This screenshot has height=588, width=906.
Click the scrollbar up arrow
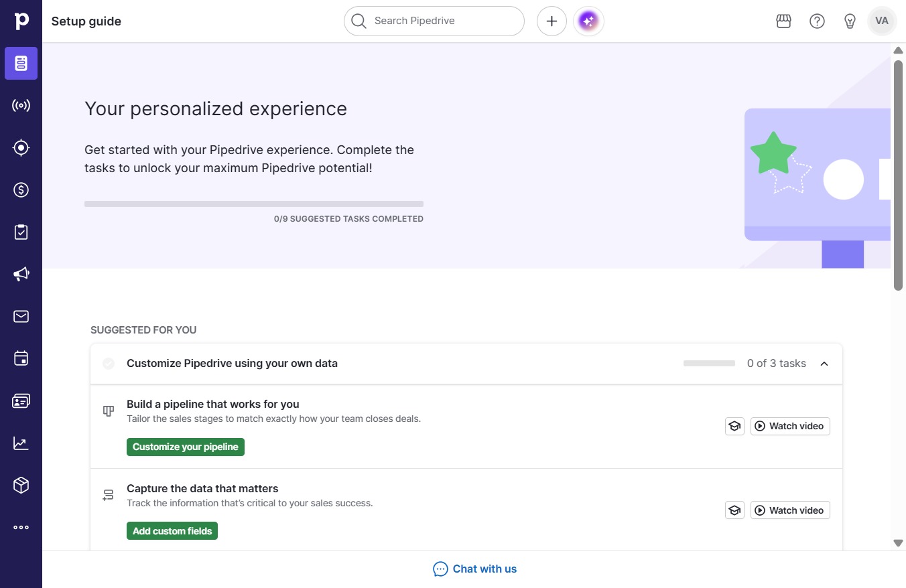point(899,50)
